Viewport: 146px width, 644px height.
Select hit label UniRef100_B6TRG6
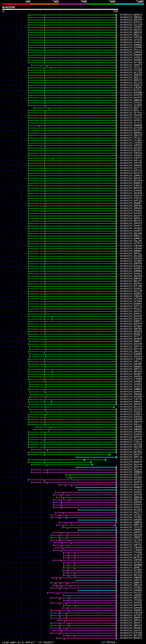tap(131, 452)
